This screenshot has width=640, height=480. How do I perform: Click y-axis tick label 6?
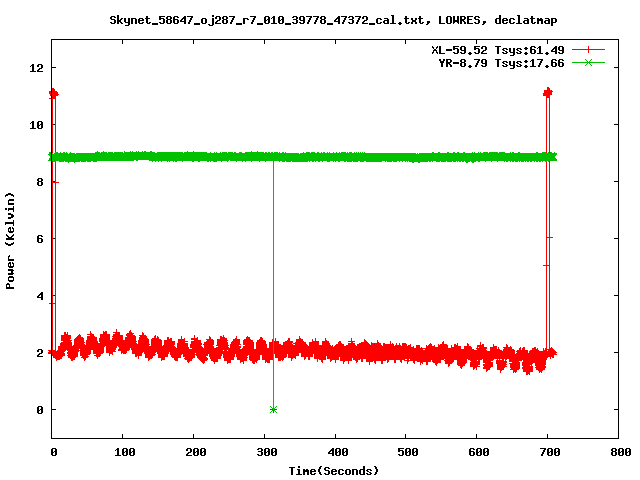(40, 239)
